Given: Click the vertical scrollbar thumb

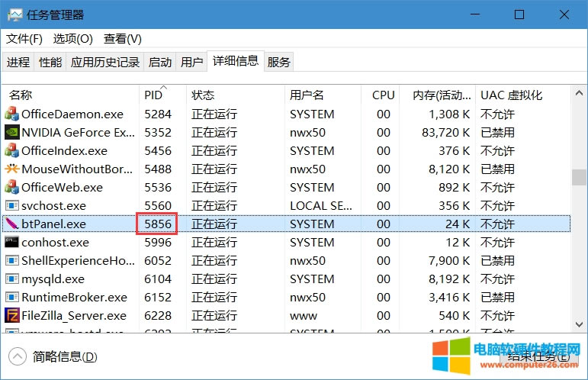Looking at the screenshot, I should coord(580,177).
